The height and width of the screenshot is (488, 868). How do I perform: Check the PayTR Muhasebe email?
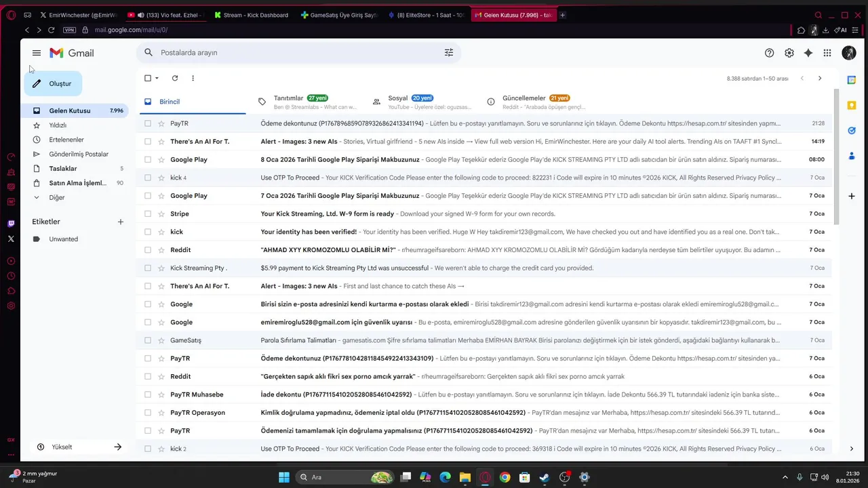[x=148, y=394]
